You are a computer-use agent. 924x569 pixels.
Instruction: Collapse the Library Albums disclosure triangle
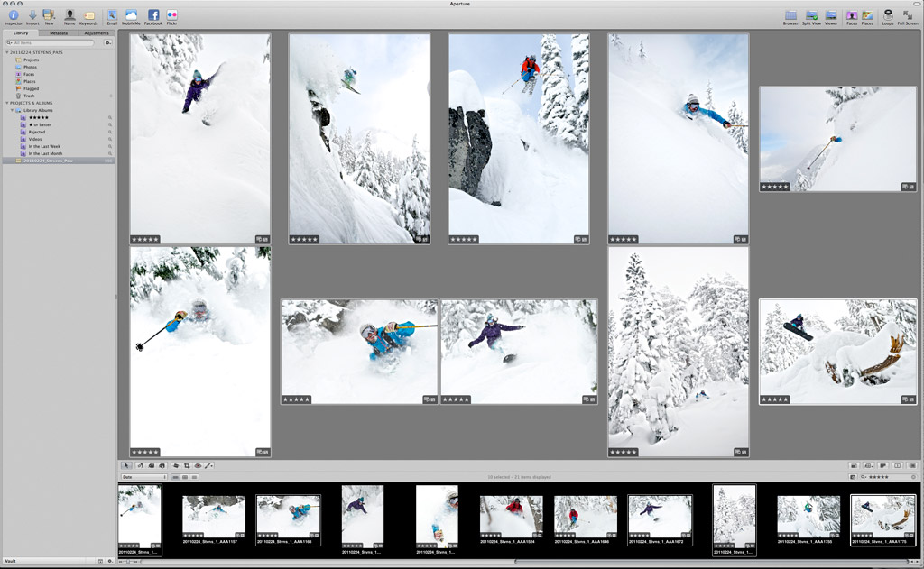pyautogui.click(x=13, y=110)
